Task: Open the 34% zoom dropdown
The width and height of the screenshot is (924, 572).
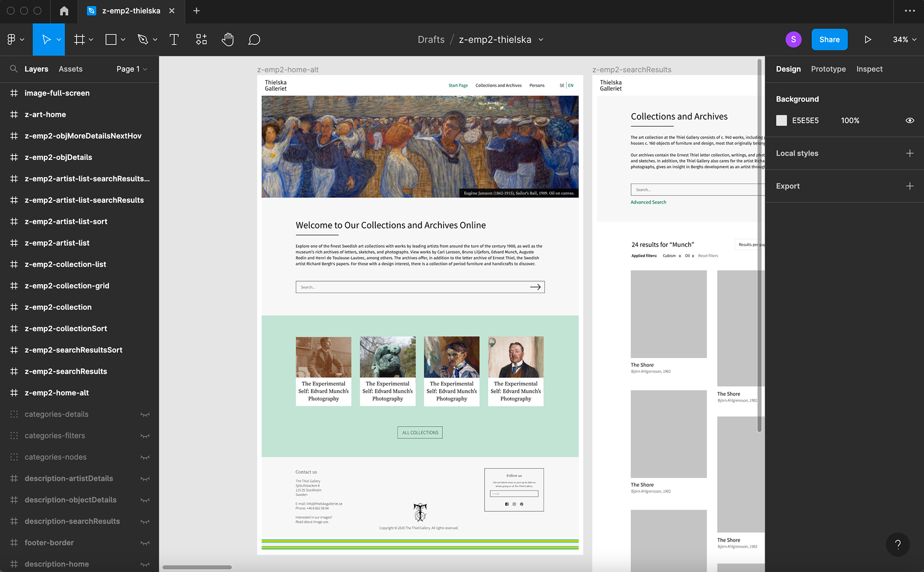Action: click(x=904, y=39)
